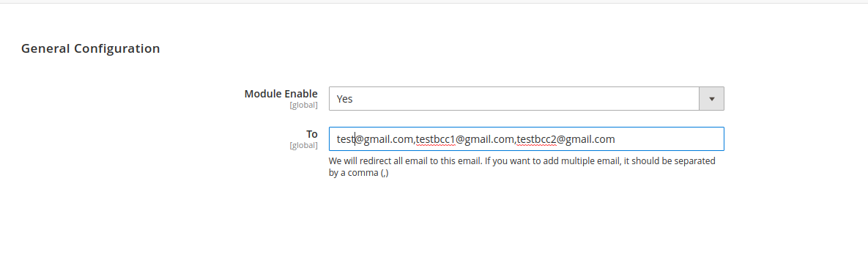Image resolution: width=868 pixels, height=277 pixels.
Task: Click the [global] scope label under To
Action: click(304, 145)
